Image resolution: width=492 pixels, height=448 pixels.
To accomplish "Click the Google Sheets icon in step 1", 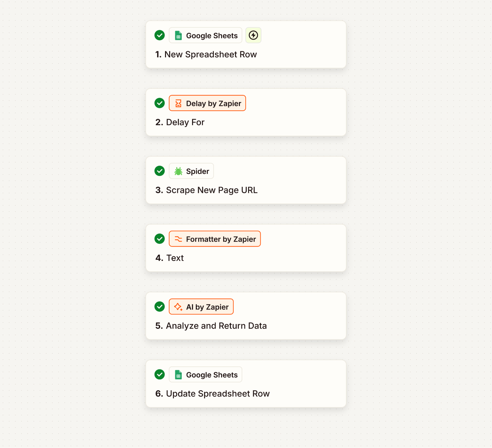I will click(x=178, y=36).
